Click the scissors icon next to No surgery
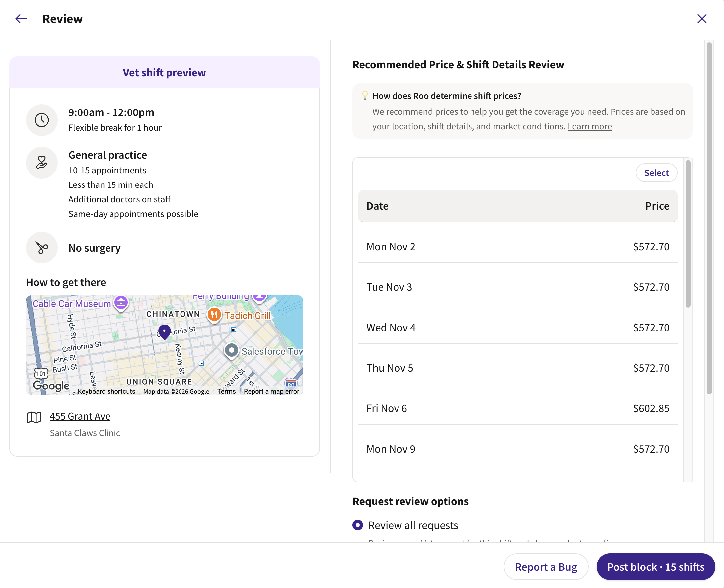Viewport: 724px width, 588px height. click(42, 248)
